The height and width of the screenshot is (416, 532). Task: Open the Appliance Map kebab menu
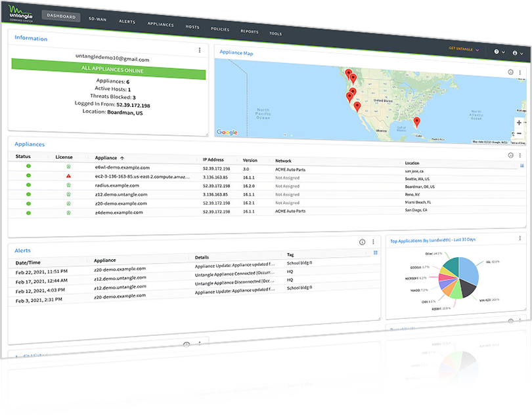pyautogui.click(x=520, y=73)
